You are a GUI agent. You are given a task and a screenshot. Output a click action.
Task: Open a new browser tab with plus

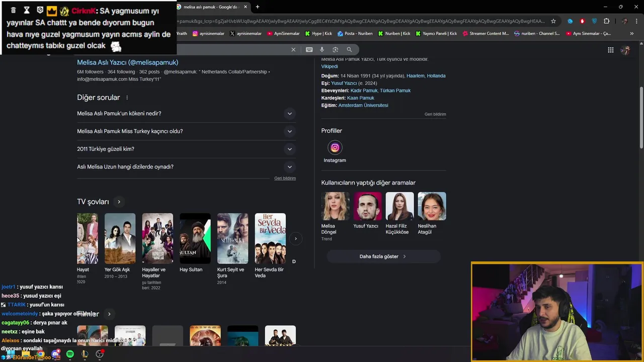click(257, 7)
